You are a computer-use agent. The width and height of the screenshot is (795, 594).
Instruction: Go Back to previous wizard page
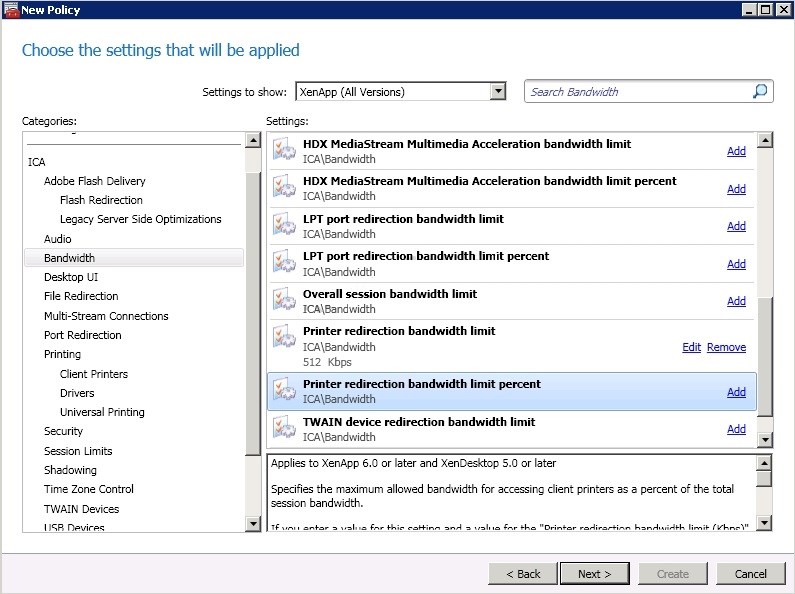[x=523, y=574]
